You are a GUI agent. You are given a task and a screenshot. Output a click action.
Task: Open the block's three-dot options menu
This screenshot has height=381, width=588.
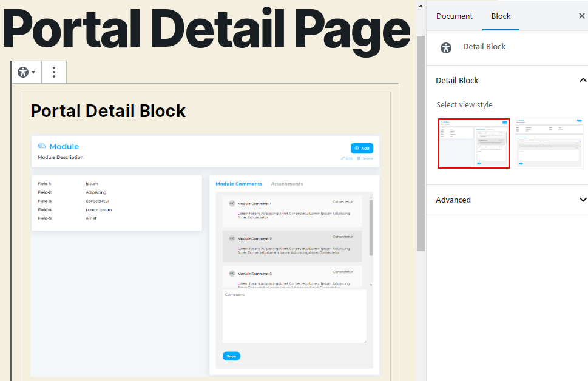[x=54, y=72]
